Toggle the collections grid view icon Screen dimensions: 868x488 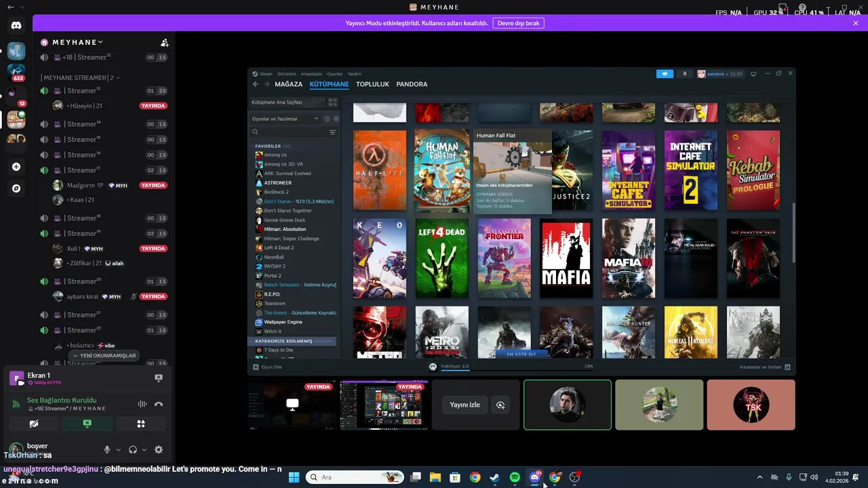tap(332, 102)
